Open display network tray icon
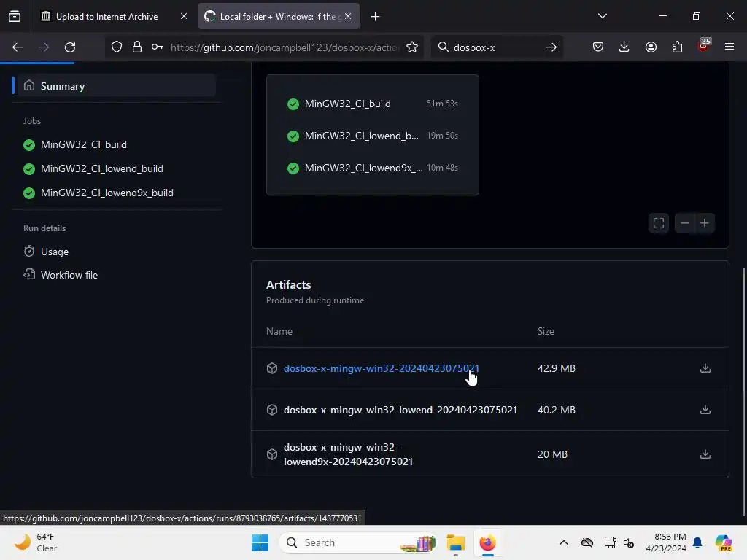This screenshot has width=747, height=560. coord(611,542)
